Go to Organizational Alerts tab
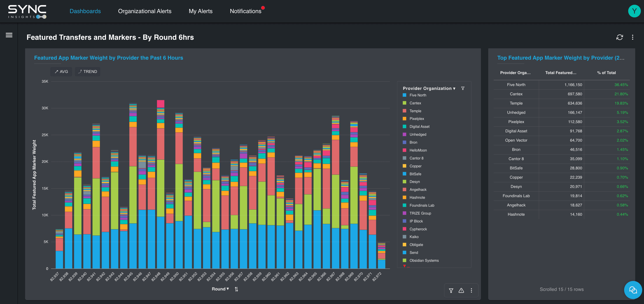Viewport: 644px width, 304px height. coord(145,11)
